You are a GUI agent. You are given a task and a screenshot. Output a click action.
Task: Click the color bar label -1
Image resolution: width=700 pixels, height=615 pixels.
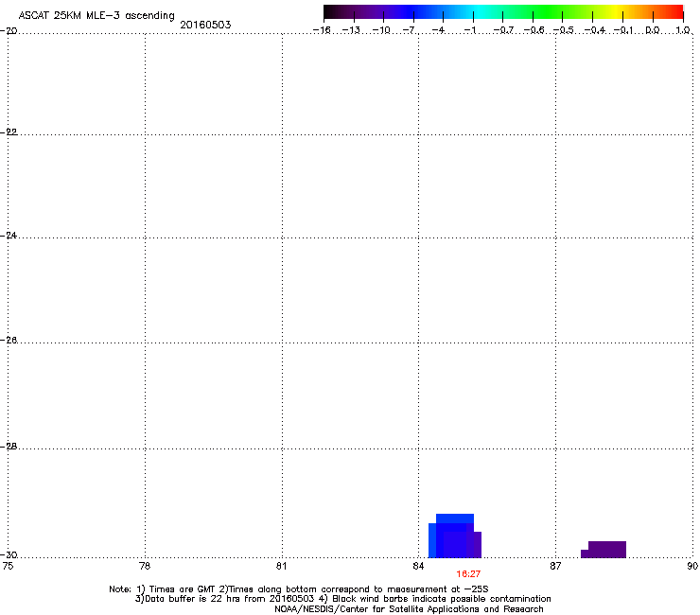click(469, 30)
